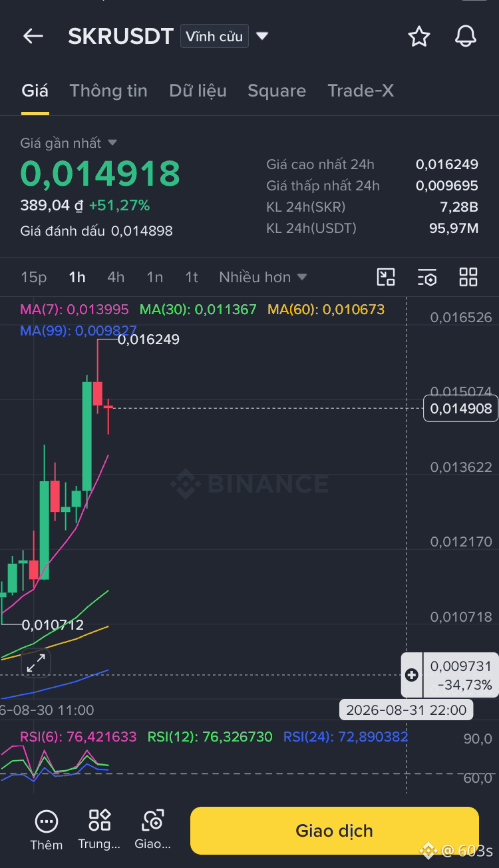Viewport: 499px width, 868px height.
Task: Click the crosshair date 2026-08-31 22:00
Action: tap(407, 710)
